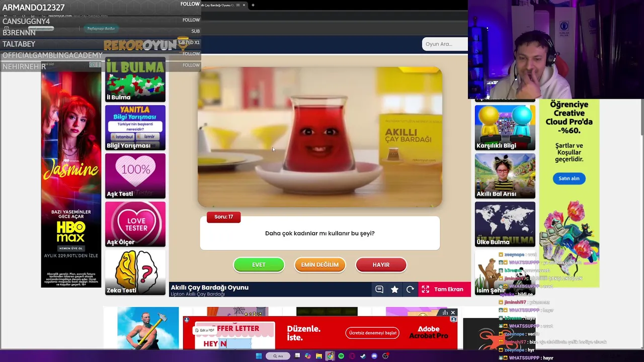Answer EVET to question 17
Viewport: 644px width, 362px height.
click(x=259, y=264)
